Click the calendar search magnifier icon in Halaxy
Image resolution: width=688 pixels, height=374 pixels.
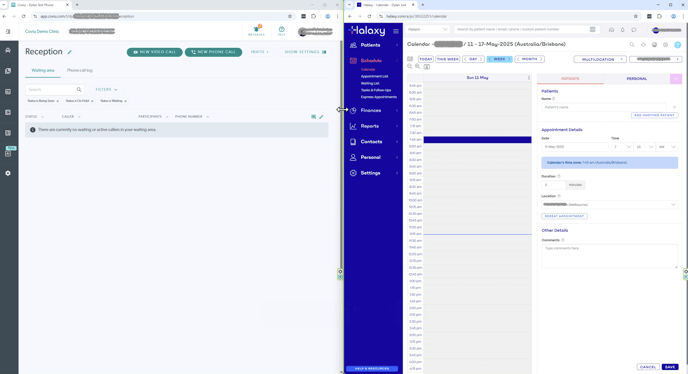(632, 45)
